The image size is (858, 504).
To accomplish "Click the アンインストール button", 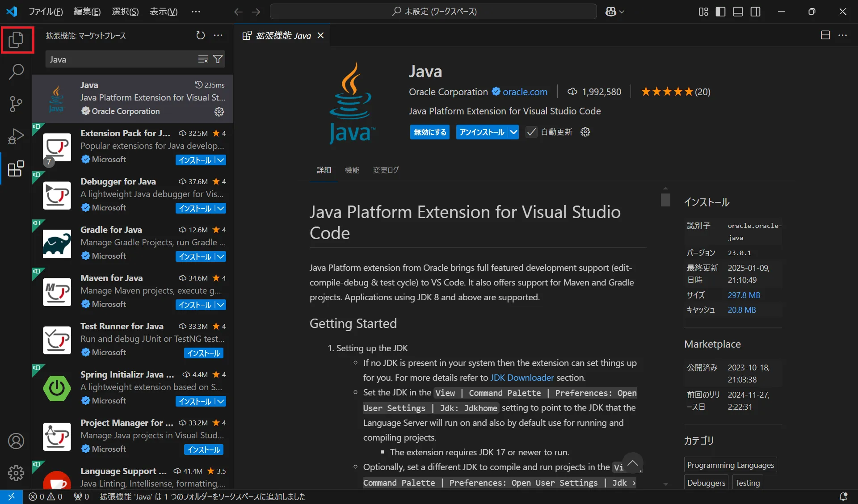I will point(482,132).
